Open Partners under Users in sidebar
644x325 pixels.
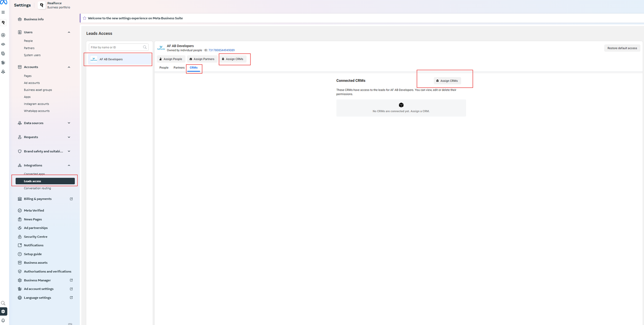tap(29, 48)
